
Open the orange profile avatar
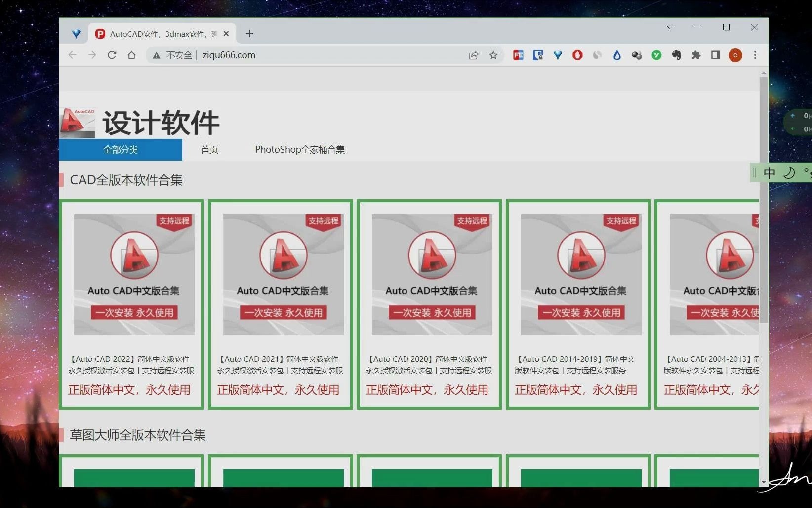pos(735,55)
